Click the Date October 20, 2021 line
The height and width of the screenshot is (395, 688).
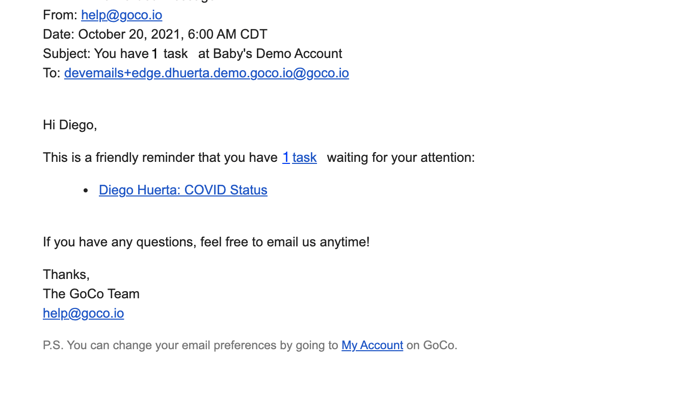[155, 34]
